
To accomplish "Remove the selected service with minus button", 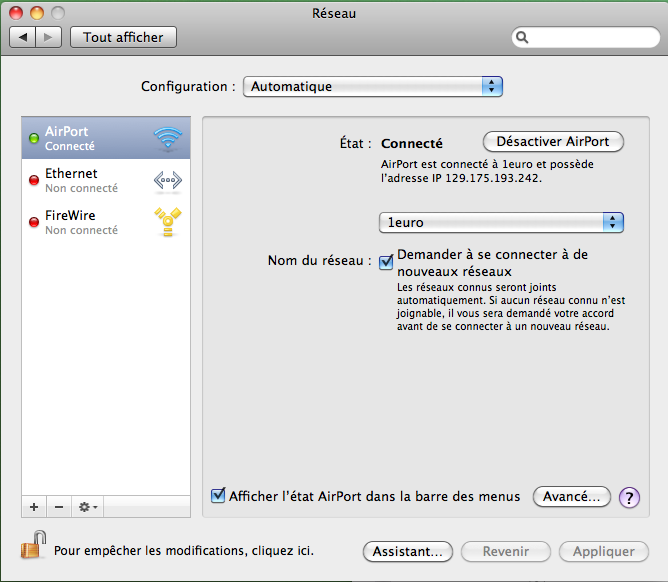I will pyautogui.click(x=59, y=507).
